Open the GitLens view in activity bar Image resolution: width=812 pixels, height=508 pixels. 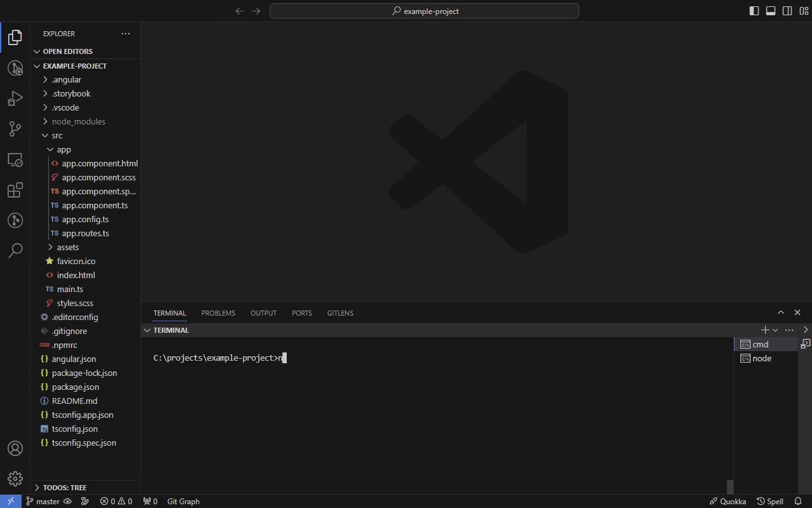click(15, 220)
